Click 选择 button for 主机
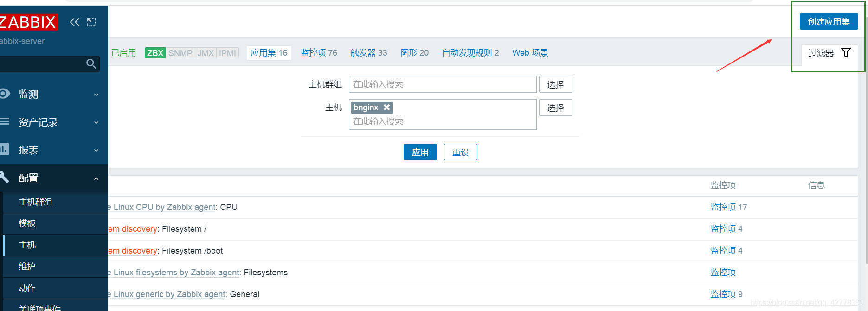Image resolution: width=868 pixels, height=311 pixels. [555, 108]
